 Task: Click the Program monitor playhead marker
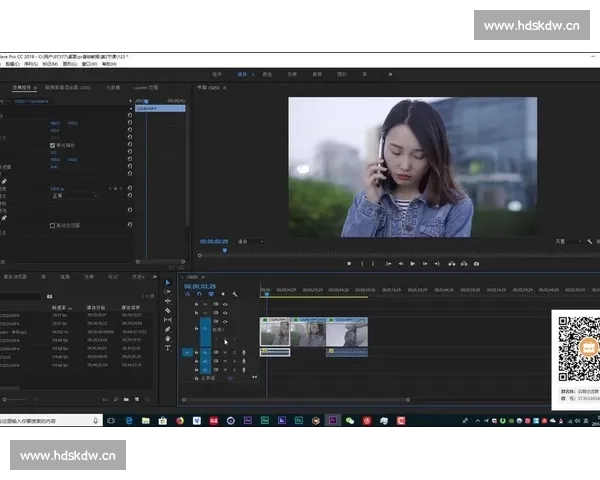click(225, 250)
